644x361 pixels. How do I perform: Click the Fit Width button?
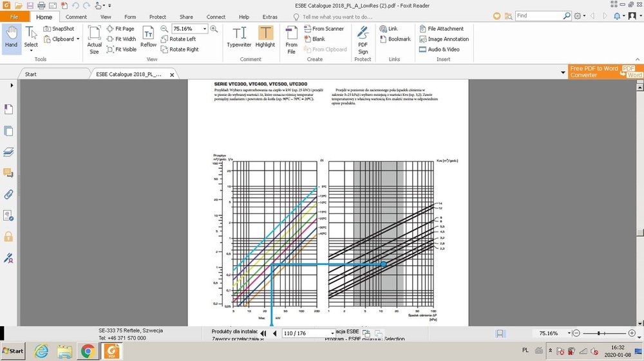tap(121, 39)
